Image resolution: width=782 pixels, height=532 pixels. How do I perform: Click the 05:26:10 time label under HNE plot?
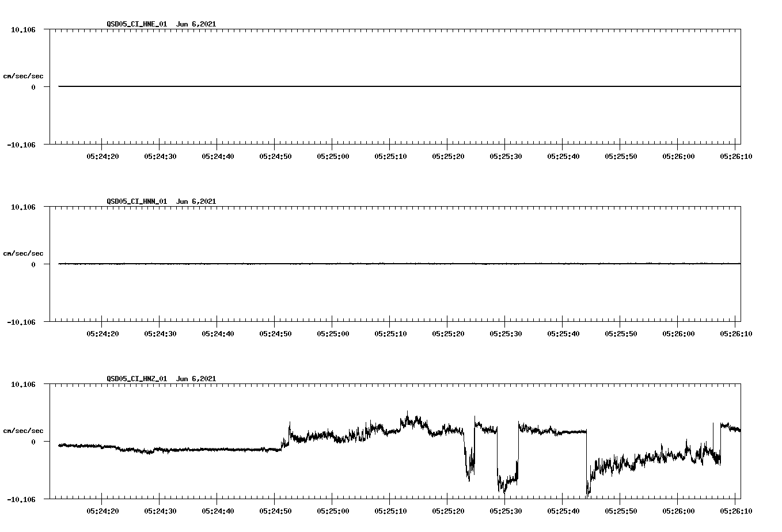(x=736, y=156)
